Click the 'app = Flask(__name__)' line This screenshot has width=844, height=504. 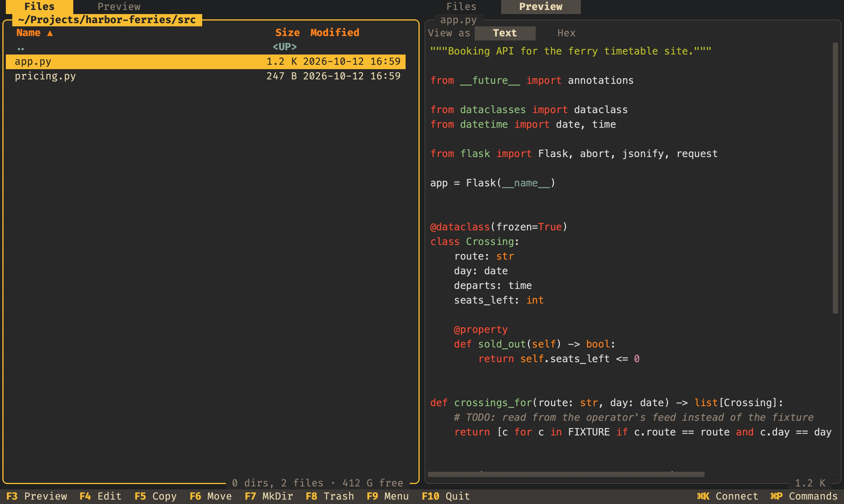[492, 183]
